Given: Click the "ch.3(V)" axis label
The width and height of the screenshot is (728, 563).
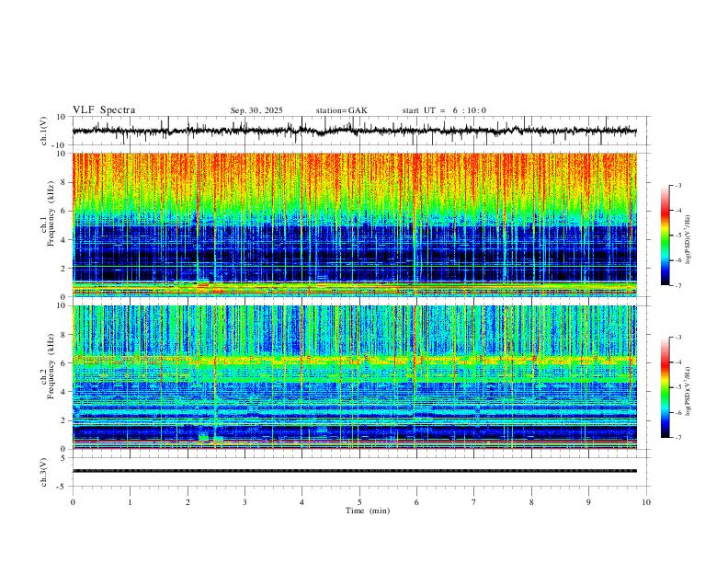Looking at the screenshot, I should 44,472.
